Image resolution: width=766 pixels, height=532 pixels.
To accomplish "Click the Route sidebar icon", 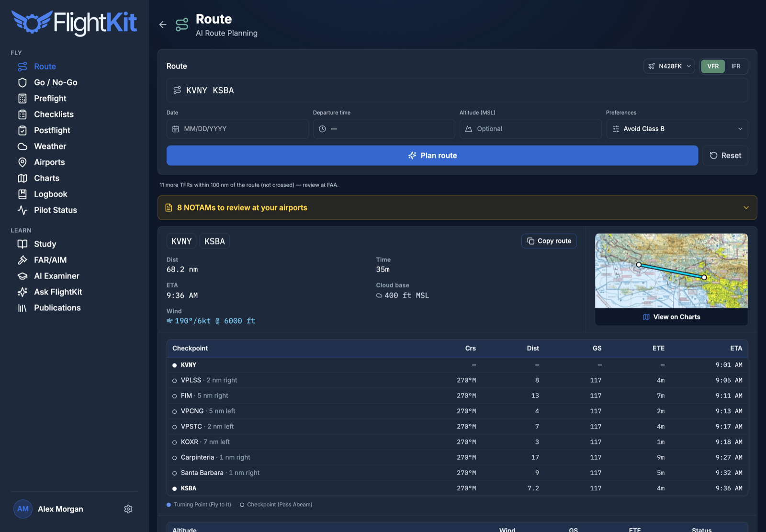I will click(x=23, y=67).
